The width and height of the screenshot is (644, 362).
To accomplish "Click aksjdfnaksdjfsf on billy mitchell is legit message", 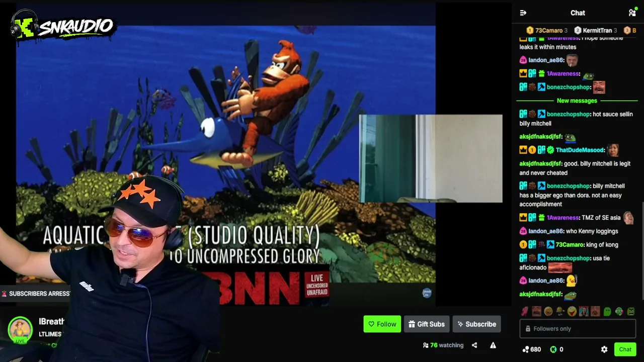I will tap(540, 163).
